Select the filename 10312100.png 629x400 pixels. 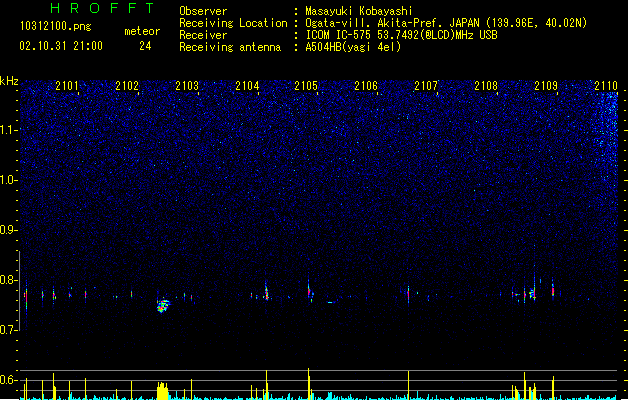[x=56, y=26]
